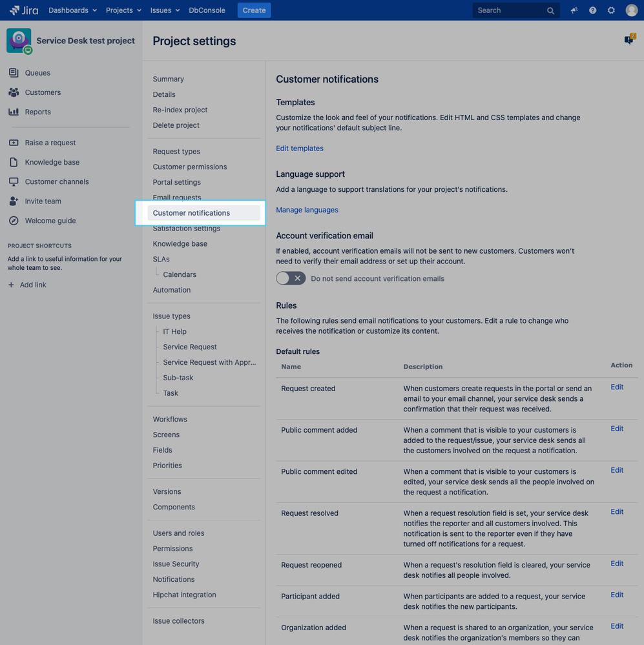Open Users and roles settings
The width and height of the screenshot is (644, 645).
click(x=178, y=533)
